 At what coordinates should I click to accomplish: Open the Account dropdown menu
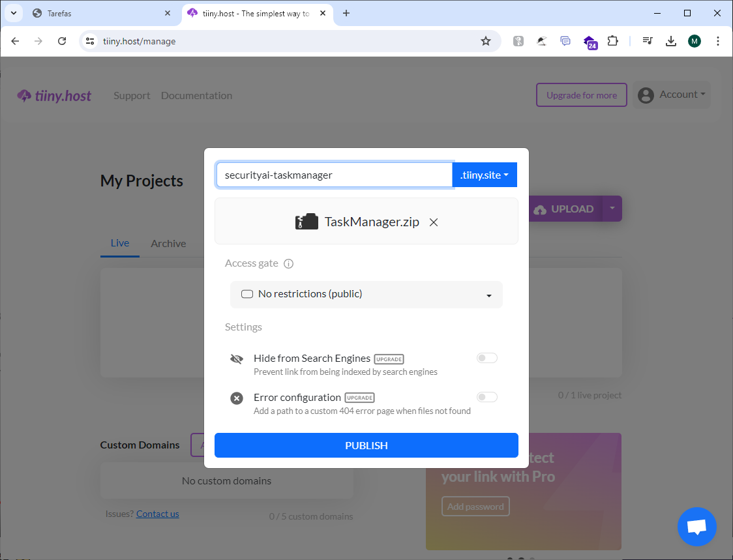click(x=672, y=95)
